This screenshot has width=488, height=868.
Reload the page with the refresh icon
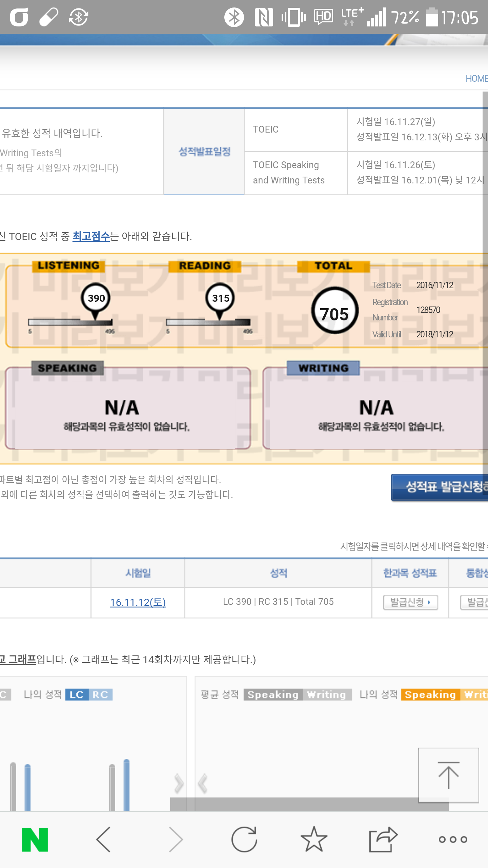click(244, 840)
